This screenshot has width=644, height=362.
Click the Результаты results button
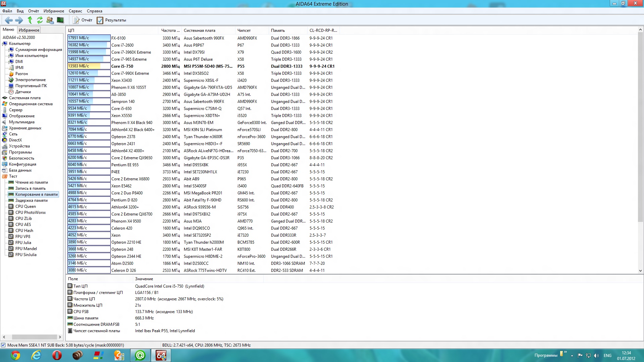[x=111, y=20]
